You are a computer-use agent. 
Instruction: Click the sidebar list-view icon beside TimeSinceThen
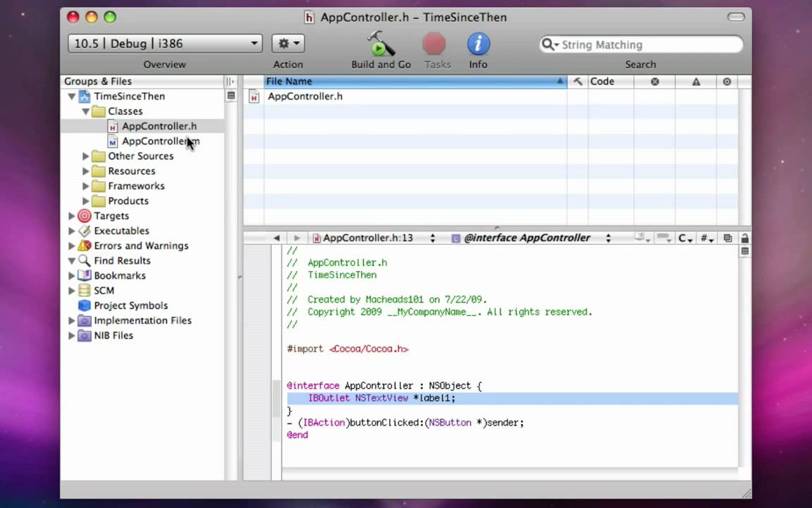[x=231, y=96]
